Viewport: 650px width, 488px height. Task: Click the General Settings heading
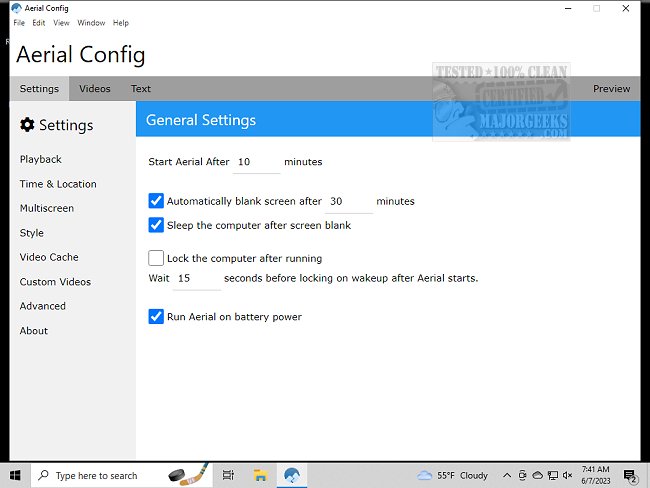point(201,120)
